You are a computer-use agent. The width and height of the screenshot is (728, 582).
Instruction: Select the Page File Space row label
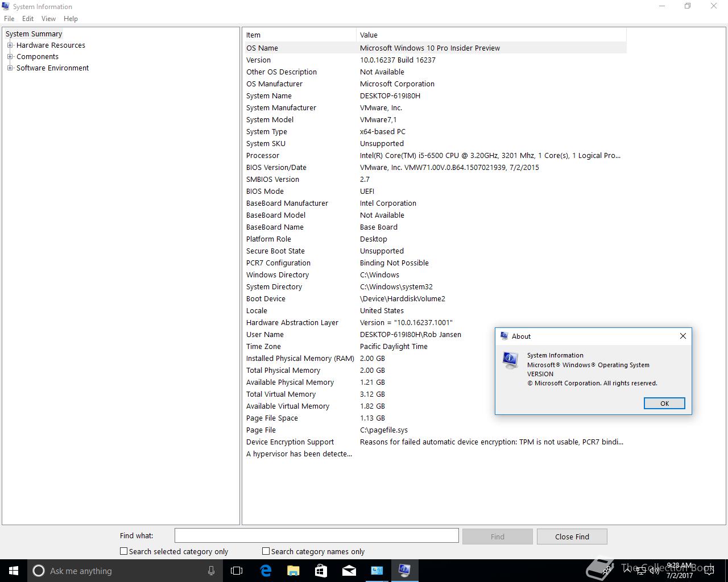tap(272, 418)
